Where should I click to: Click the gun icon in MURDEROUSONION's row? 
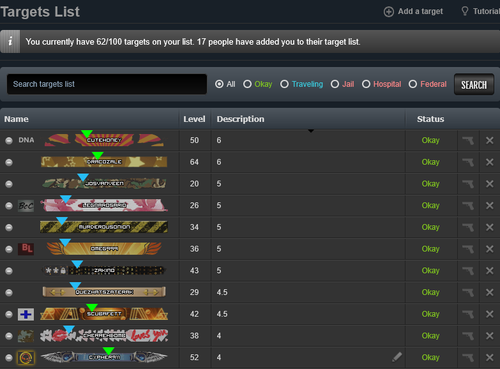pos(468,227)
